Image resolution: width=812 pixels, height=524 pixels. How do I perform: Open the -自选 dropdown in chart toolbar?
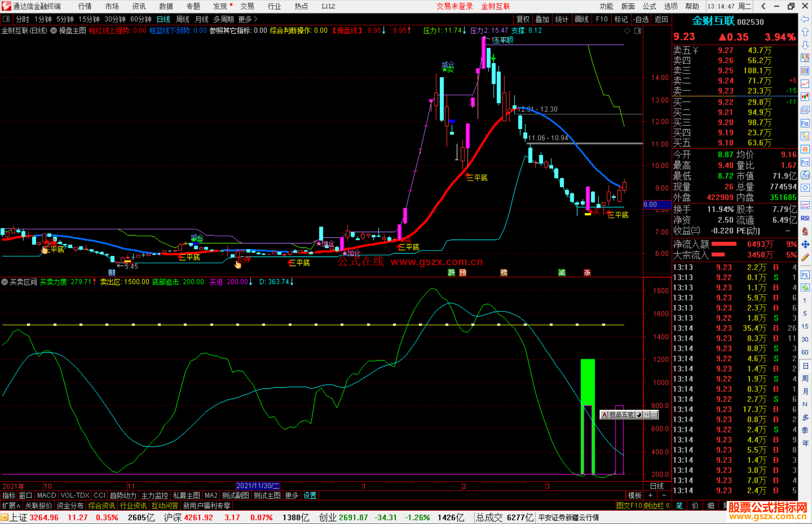pyautogui.click(x=641, y=19)
